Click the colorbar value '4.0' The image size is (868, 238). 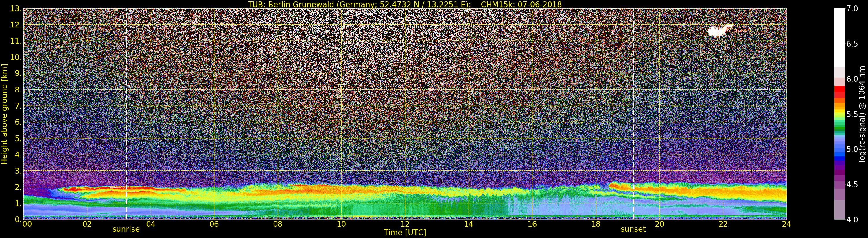pyautogui.click(x=852, y=220)
